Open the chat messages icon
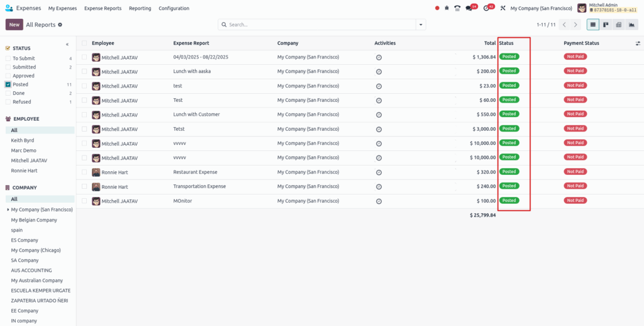 coord(469,8)
